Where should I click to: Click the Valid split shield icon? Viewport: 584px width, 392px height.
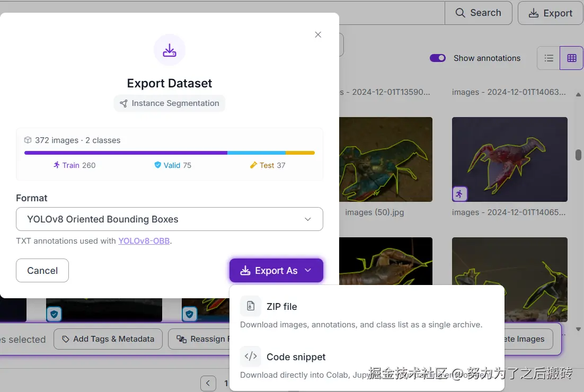(157, 165)
